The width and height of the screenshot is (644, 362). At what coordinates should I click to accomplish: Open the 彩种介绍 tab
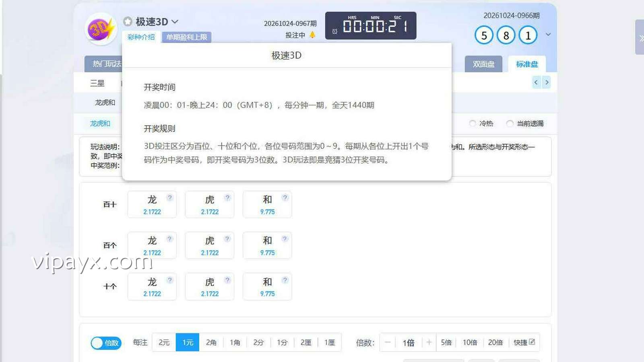pos(141,37)
